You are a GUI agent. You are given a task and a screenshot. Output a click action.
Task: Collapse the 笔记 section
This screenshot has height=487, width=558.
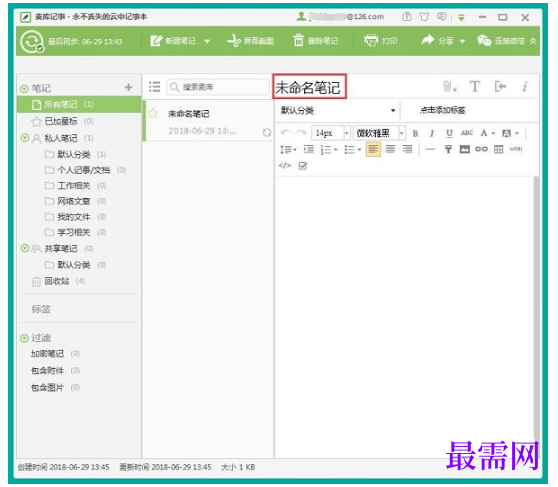click(x=24, y=89)
